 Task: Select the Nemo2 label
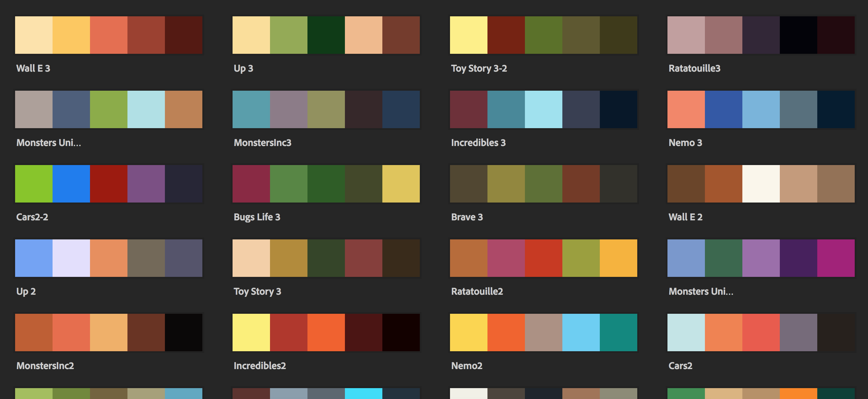click(x=467, y=366)
